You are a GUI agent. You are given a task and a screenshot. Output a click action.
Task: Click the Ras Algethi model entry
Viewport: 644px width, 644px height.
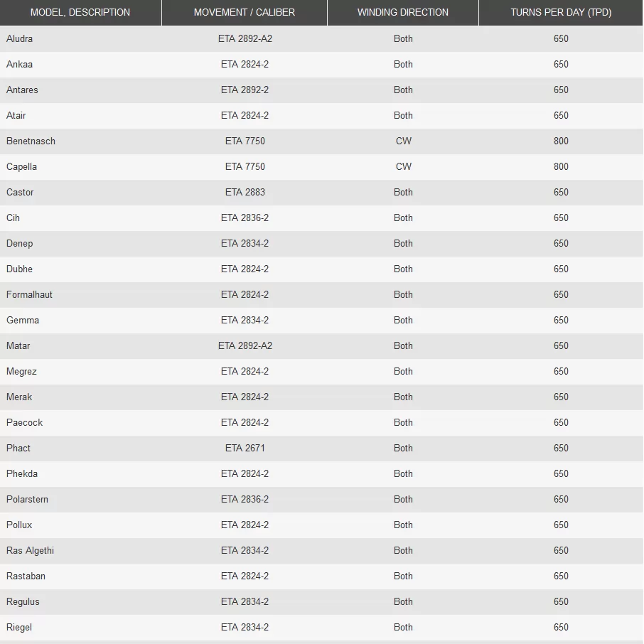click(30, 550)
